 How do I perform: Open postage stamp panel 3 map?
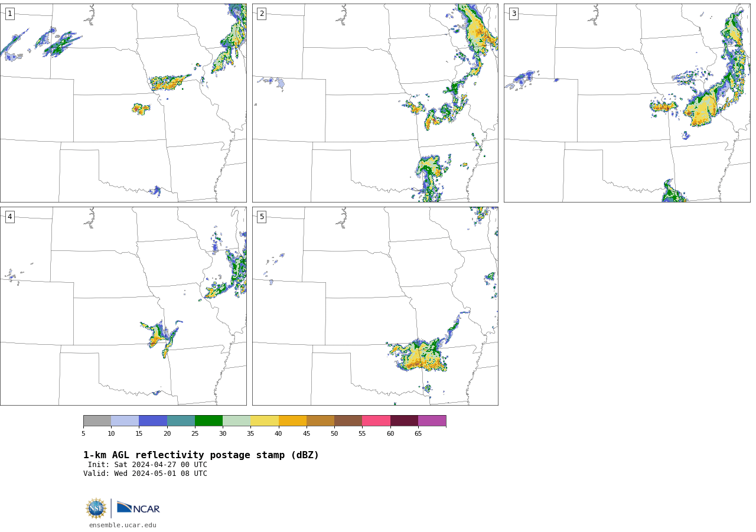tap(627, 103)
